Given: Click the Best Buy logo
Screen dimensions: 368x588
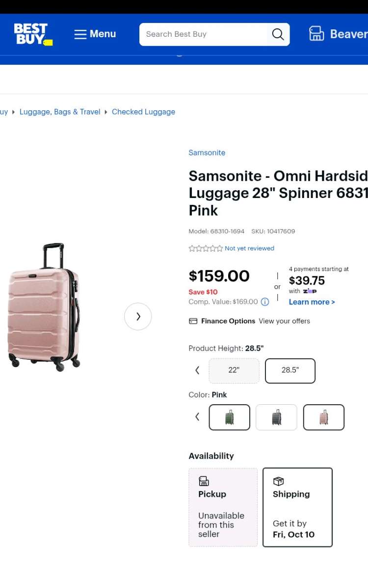Looking at the screenshot, I should 32,33.
